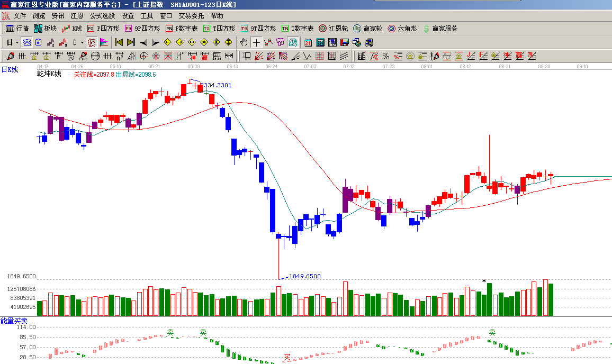Toggle the crosshair cursor button

click(256, 42)
